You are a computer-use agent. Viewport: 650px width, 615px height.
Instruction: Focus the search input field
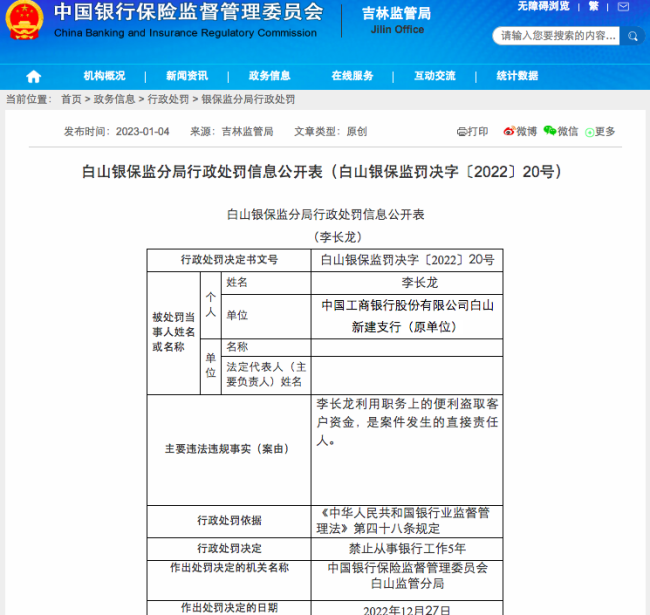tap(556, 36)
